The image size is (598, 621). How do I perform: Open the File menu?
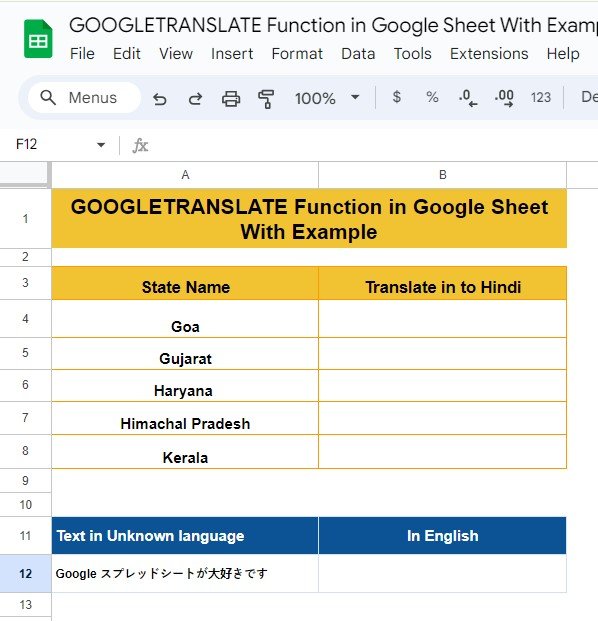[x=82, y=53]
